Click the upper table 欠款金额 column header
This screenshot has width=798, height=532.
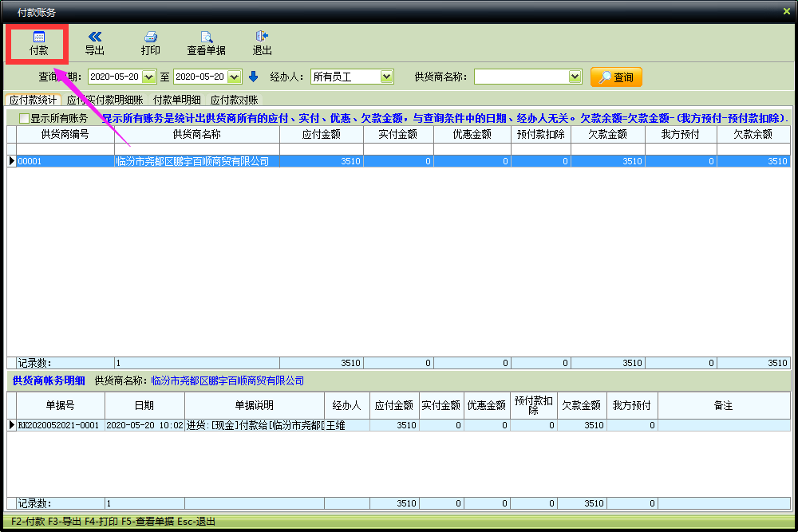[607, 134]
